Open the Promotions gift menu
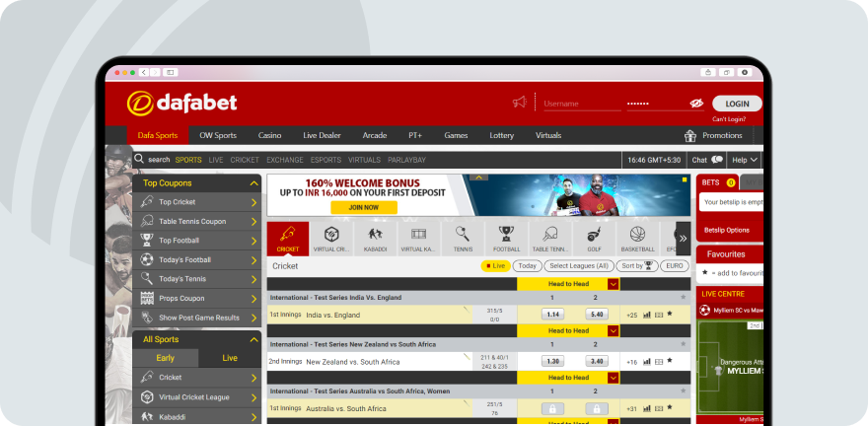Viewport: 868px width, 426px height. 713,135
